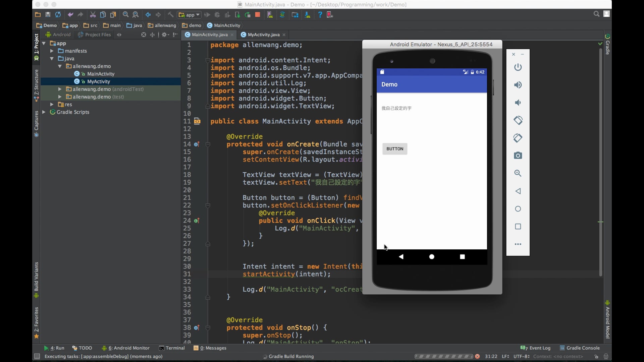The height and width of the screenshot is (362, 644).
Task: Expand Gradle Scripts tree node
Action: 44,112
